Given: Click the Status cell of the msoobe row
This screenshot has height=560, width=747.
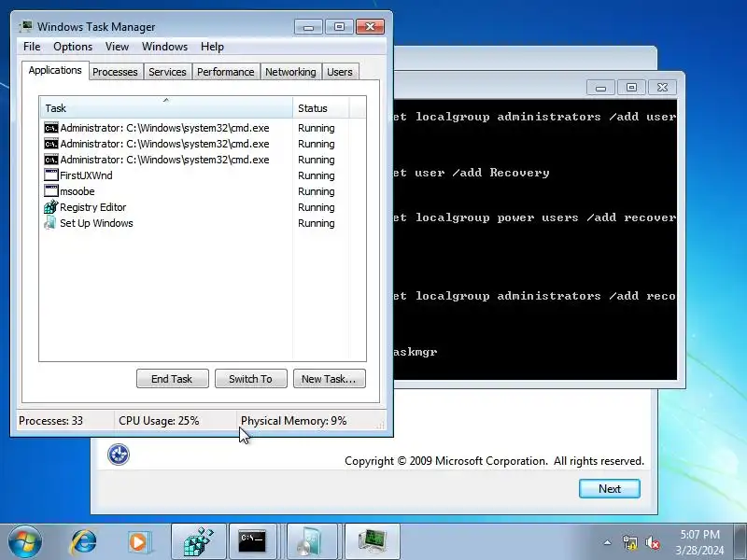Looking at the screenshot, I should (317, 191).
